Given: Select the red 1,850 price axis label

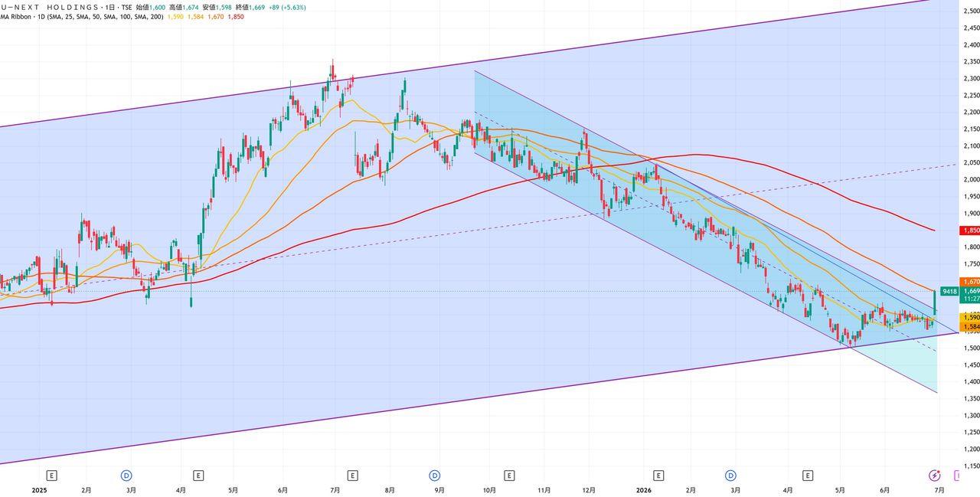Looking at the screenshot, I should coord(969,230).
